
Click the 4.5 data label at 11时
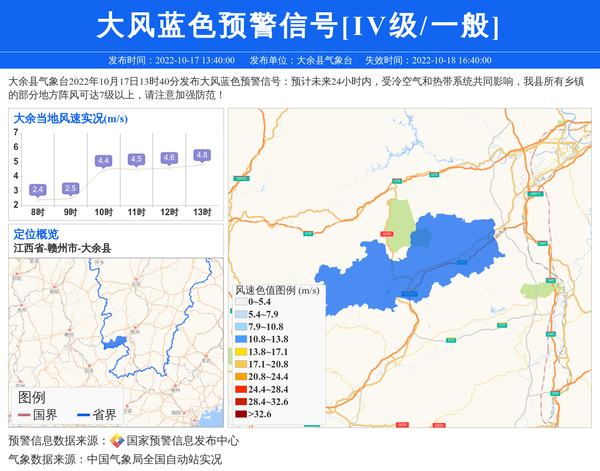tap(136, 159)
